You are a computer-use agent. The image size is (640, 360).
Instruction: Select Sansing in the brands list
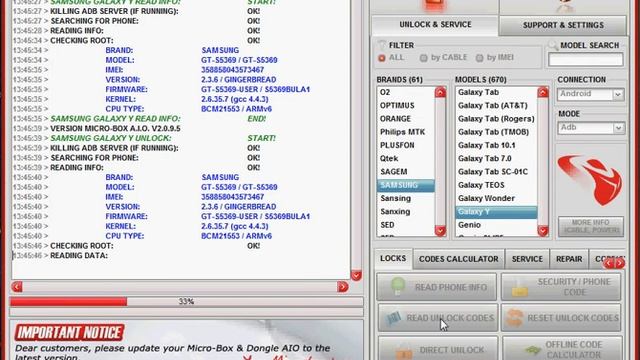point(405,198)
